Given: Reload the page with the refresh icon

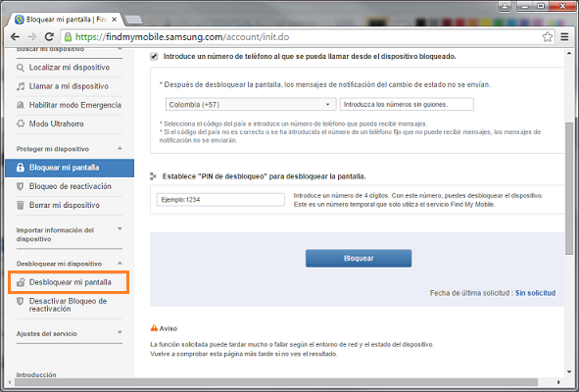Looking at the screenshot, I should tap(49, 36).
